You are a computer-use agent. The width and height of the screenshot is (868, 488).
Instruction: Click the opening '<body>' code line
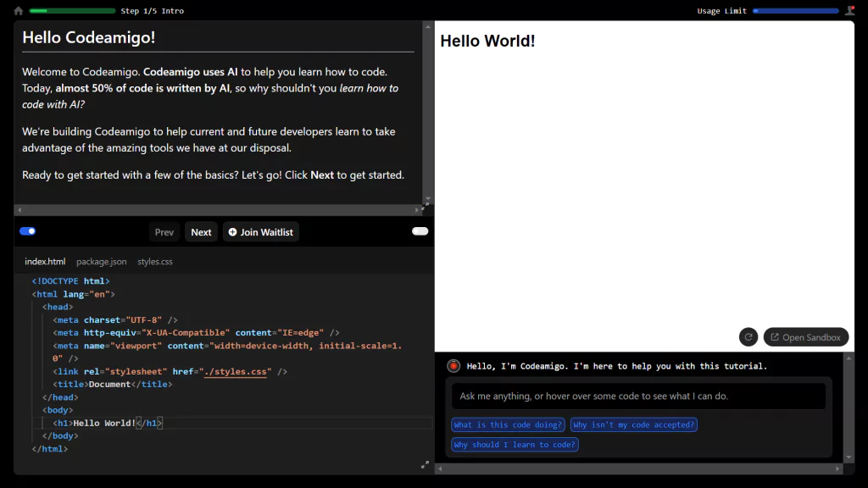58,410
